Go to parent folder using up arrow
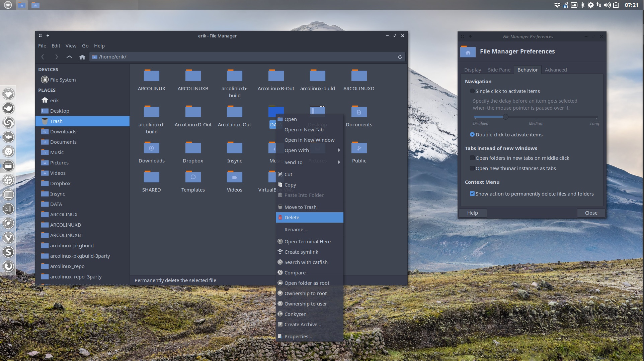Image resolution: width=644 pixels, height=361 pixels. 69,57
